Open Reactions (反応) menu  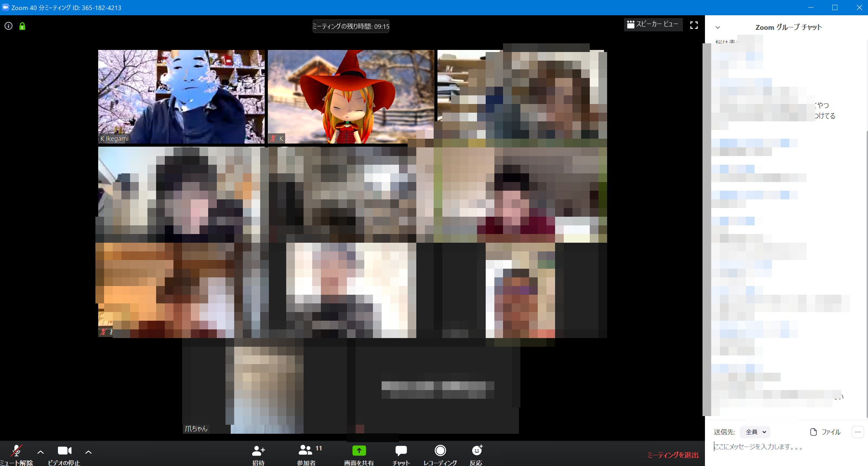476,455
